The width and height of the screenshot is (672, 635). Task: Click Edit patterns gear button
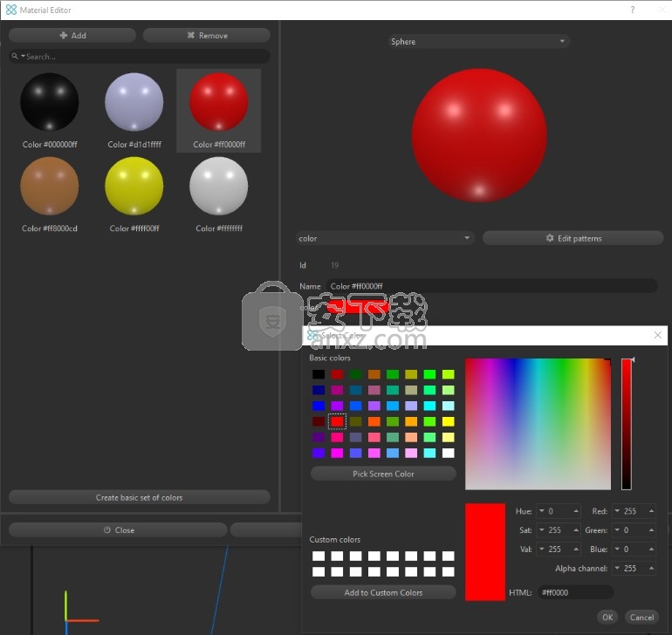573,238
